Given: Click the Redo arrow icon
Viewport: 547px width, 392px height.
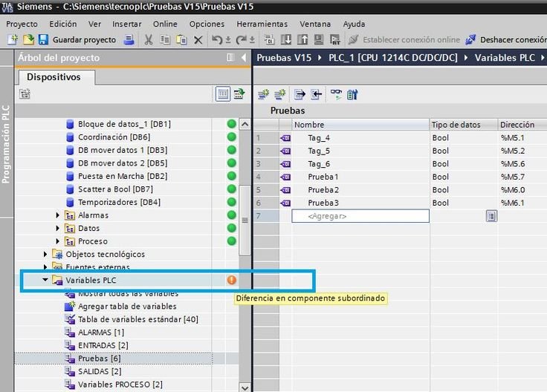Looking at the screenshot, I should point(241,40).
